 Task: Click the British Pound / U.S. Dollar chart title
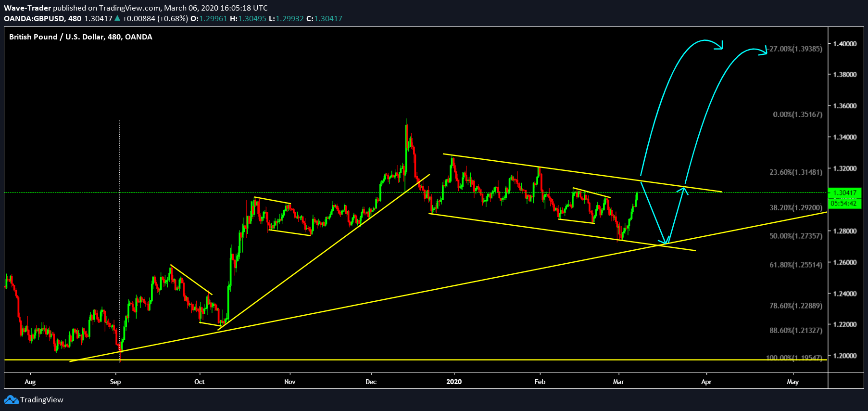coord(81,37)
